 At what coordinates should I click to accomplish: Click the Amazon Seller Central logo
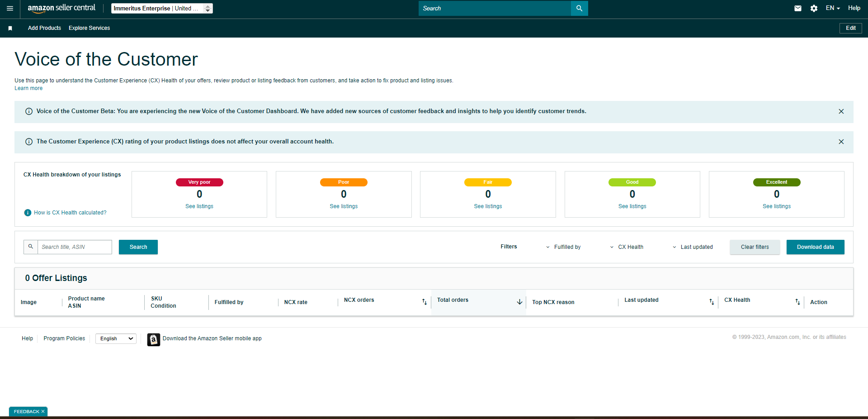click(x=61, y=8)
